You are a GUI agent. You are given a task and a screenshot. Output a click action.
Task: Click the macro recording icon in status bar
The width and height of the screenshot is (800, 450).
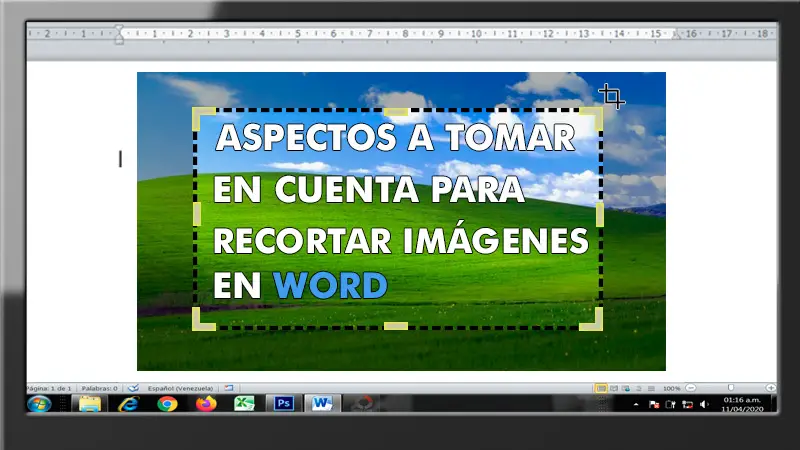click(x=229, y=388)
